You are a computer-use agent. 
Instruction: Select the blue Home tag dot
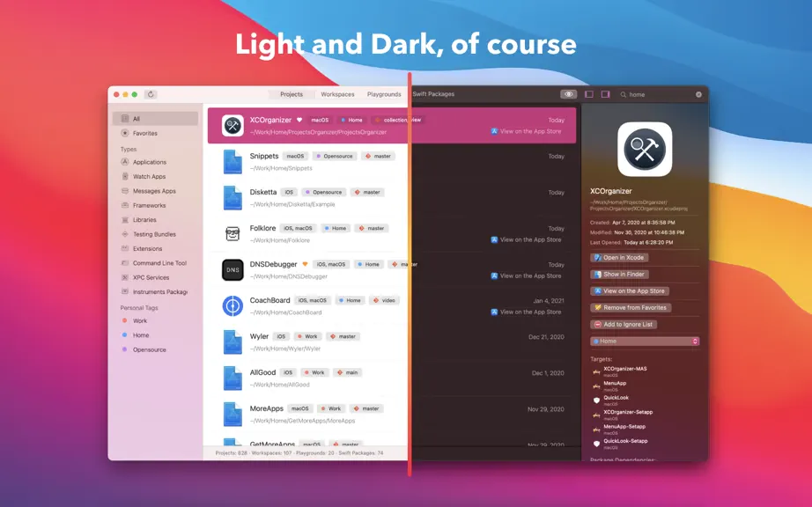(124, 334)
